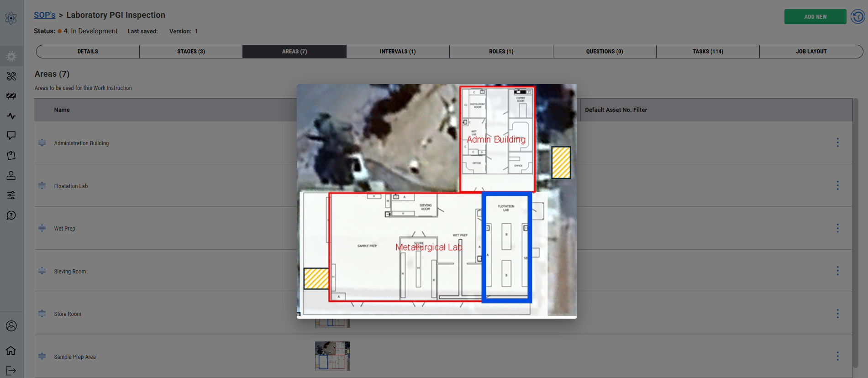Select the Store Room area name
The width and height of the screenshot is (868, 378).
[x=68, y=314]
